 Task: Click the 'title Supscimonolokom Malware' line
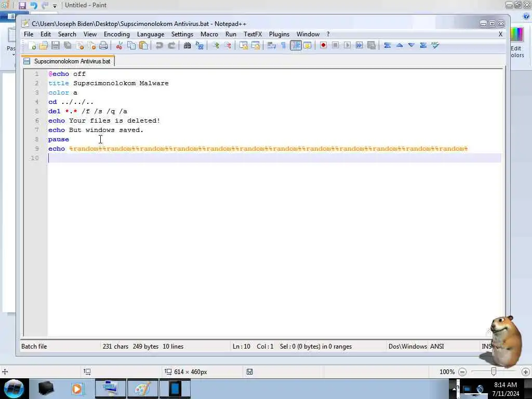tap(108, 84)
